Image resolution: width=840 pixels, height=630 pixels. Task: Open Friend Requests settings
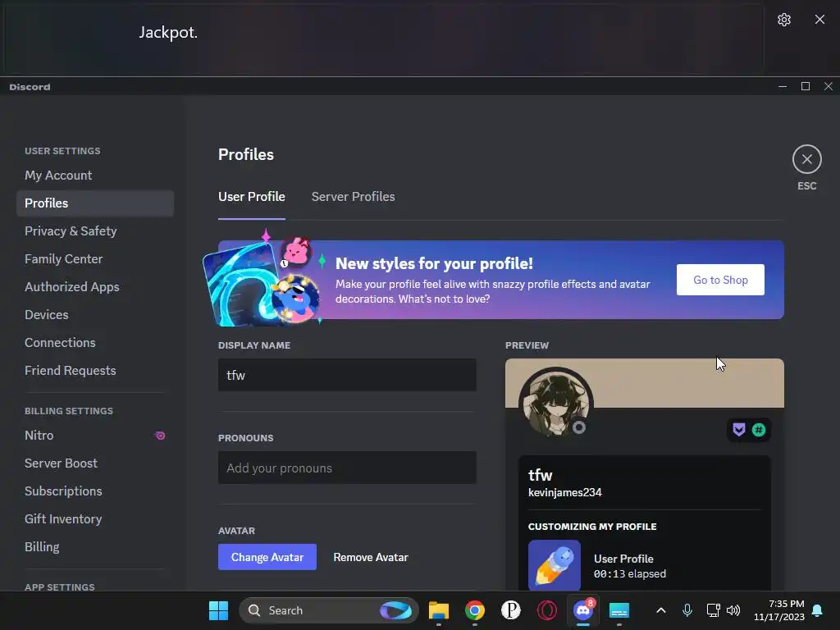point(95,370)
